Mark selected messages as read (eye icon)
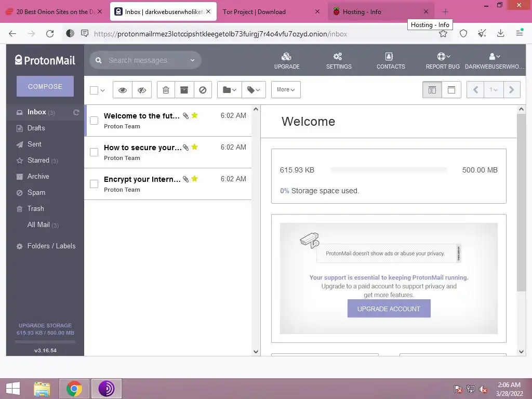Screen dimensions: 532x399 click(123, 90)
